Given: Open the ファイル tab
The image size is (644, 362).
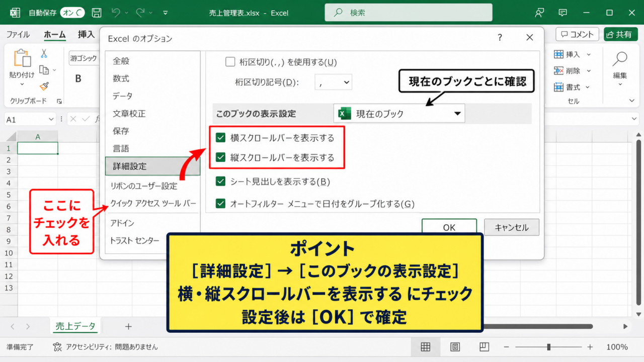Looking at the screenshot, I should pos(18,35).
